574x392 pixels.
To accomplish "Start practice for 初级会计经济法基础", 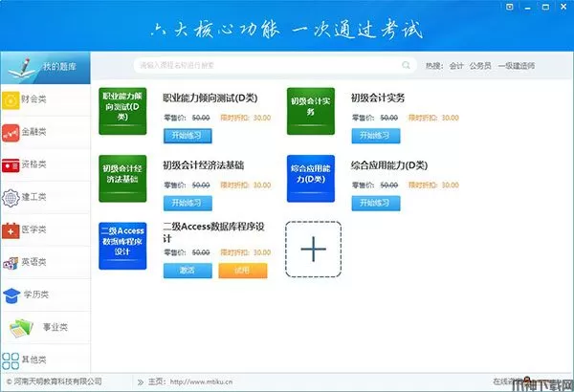I will point(188,203).
